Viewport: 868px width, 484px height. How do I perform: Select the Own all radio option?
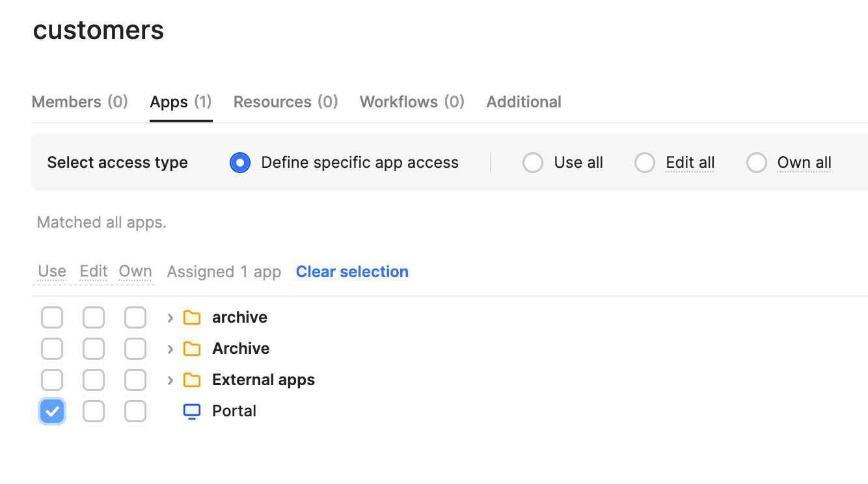tap(757, 163)
